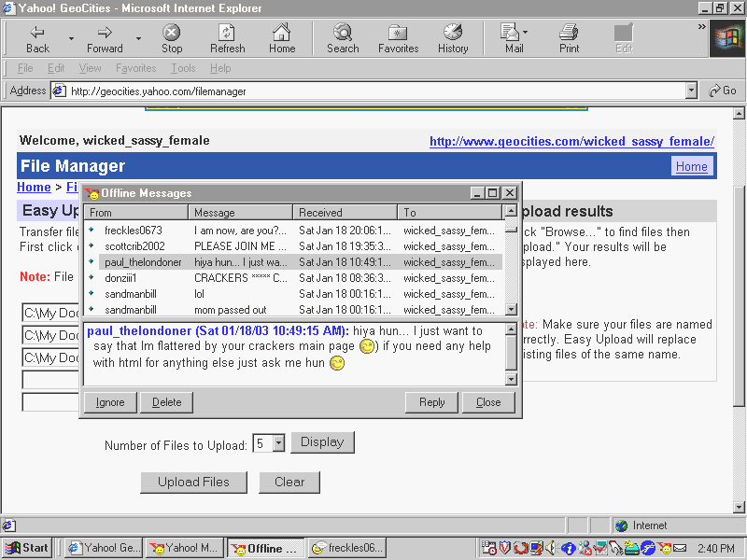This screenshot has height=560, width=747.
Task: Open the blue circle runner tray icon
Action: pyautogui.click(x=648, y=548)
